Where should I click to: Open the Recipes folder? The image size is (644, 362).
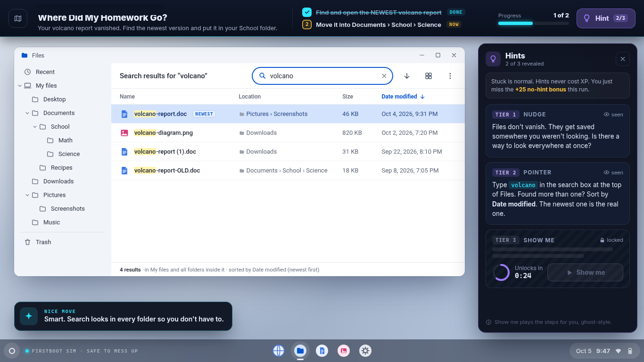tap(61, 168)
